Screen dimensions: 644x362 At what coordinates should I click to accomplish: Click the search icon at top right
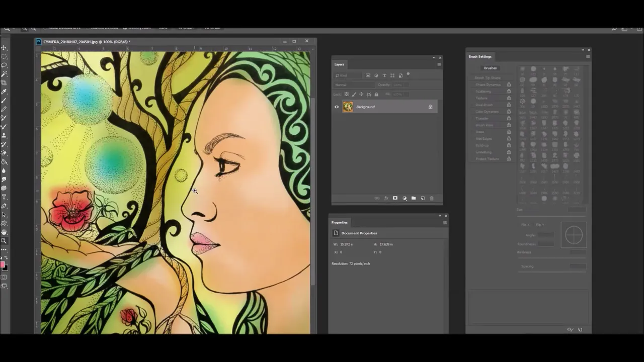tap(614, 28)
